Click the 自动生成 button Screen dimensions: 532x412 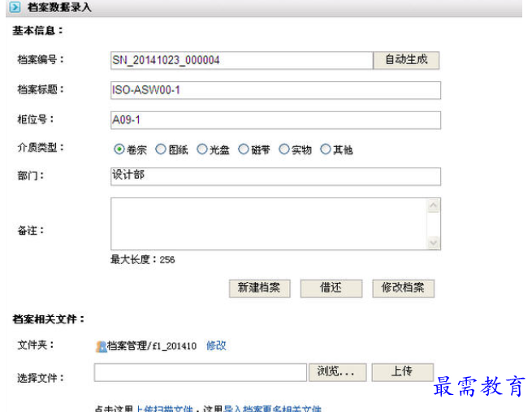[406, 60]
